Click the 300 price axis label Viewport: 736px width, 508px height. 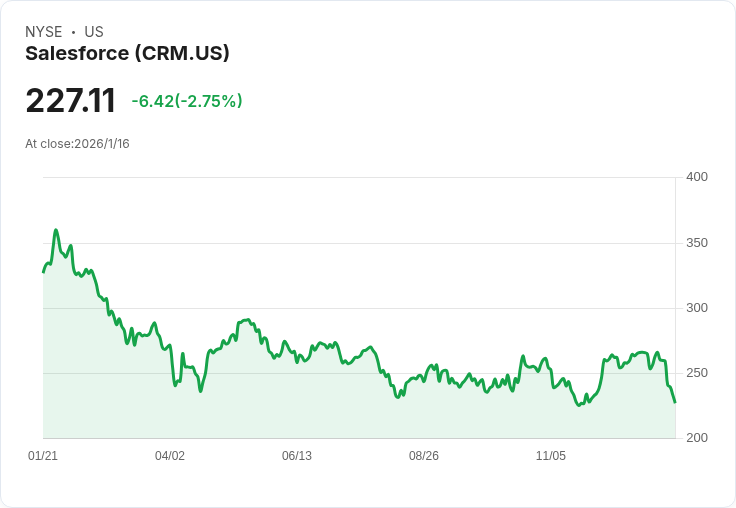[x=697, y=308]
